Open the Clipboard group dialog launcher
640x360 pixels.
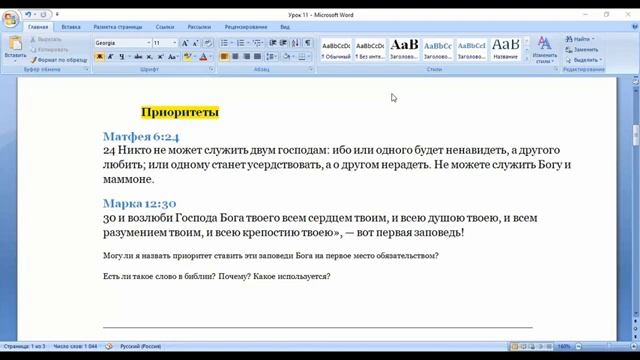[87, 70]
